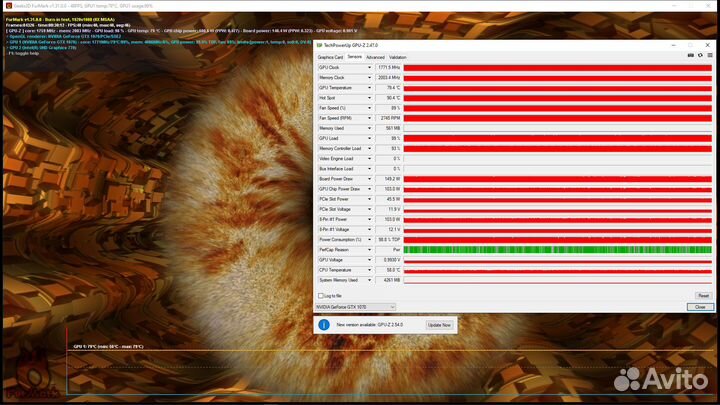Screen dimensions: 720x405
Task: Open the CPU Temperature sensor dropdown
Action: pyautogui.click(x=369, y=270)
